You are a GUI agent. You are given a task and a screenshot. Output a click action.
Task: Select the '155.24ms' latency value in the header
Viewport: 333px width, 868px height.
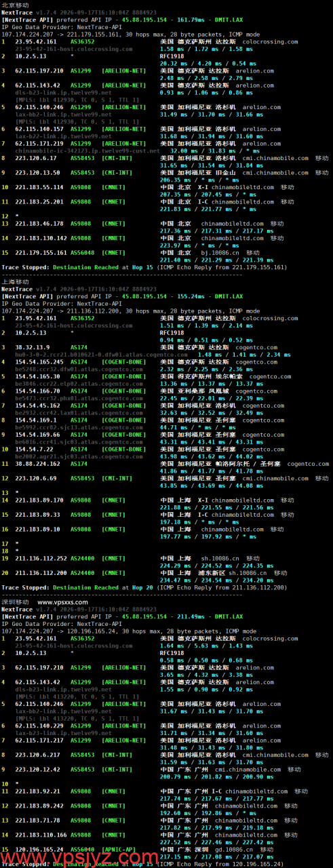pyautogui.click(x=191, y=296)
